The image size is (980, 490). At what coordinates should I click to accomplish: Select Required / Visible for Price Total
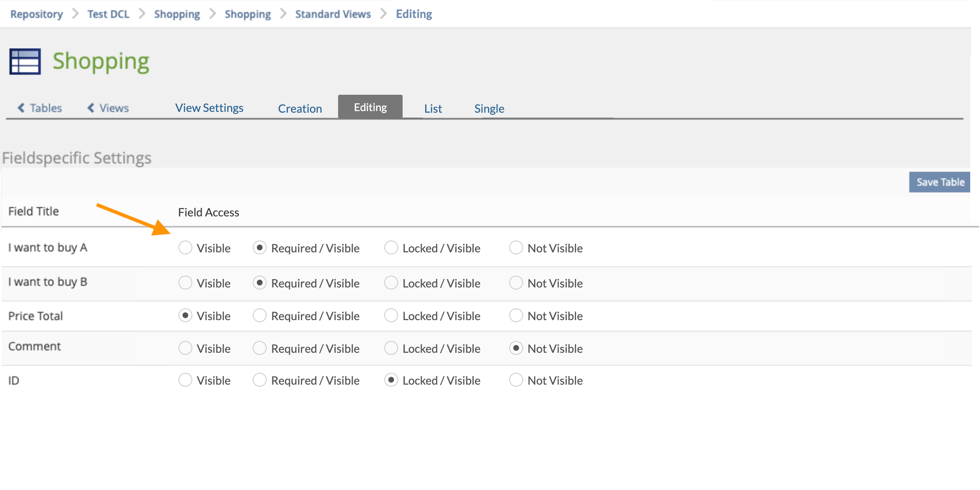click(x=260, y=315)
